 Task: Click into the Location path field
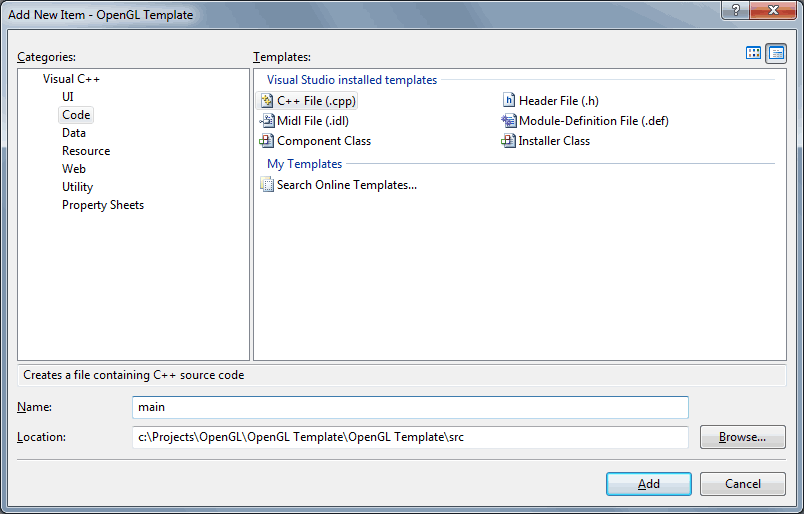point(410,437)
